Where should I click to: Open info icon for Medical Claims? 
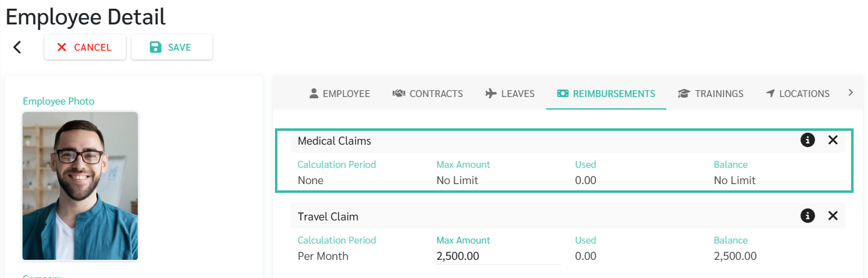pyautogui.click(x=808, y=140)
